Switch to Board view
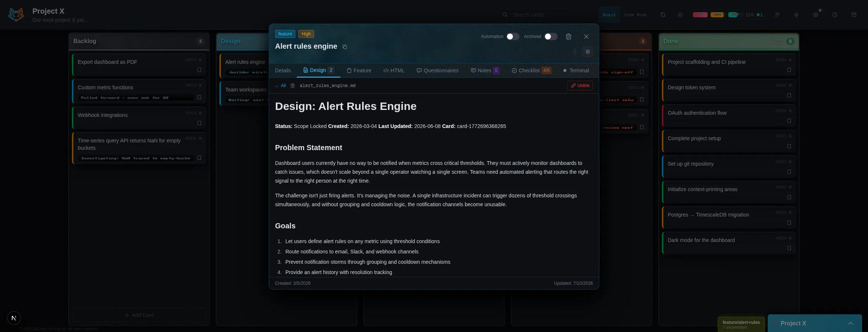The width and height of the screenshot is (868, 332). (609, 15)
